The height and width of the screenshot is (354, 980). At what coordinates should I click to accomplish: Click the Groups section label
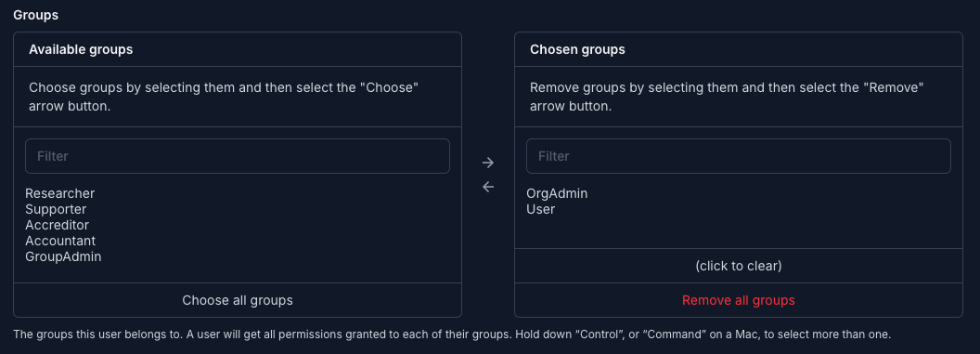tap(35, 15)
